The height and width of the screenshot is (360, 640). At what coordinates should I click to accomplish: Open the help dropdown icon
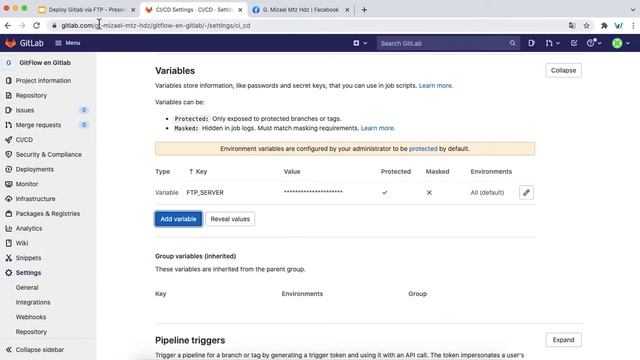[594, 43]
